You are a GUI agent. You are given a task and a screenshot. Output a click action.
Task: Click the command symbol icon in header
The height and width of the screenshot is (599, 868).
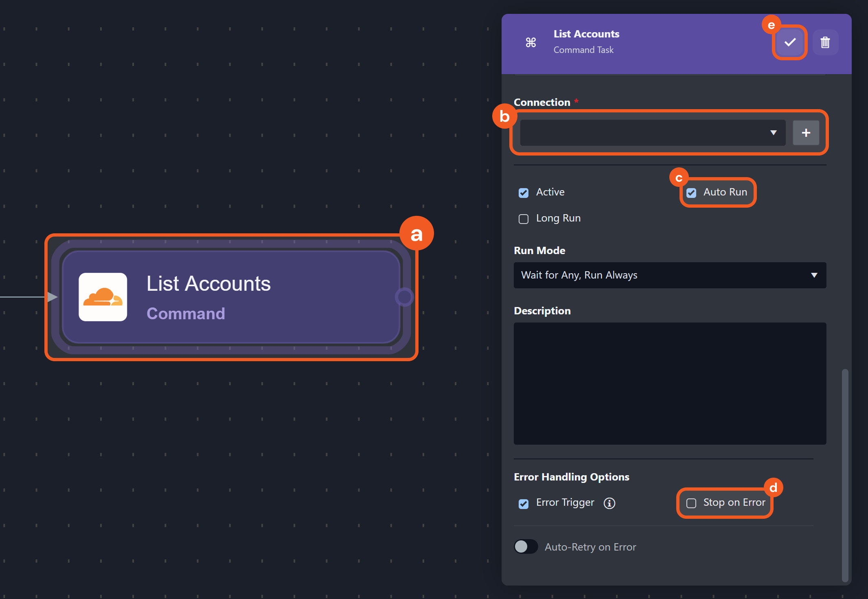tap(530, 42)
